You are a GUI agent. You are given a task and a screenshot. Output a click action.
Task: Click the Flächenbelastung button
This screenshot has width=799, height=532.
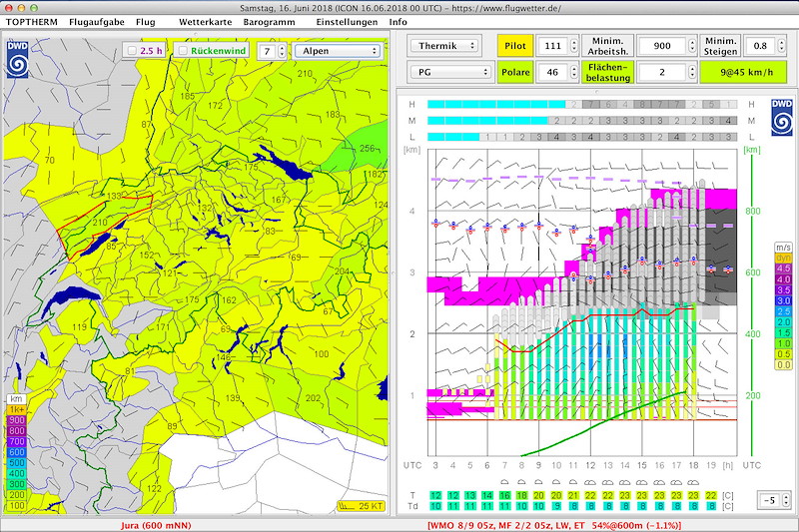pos(607,72)
